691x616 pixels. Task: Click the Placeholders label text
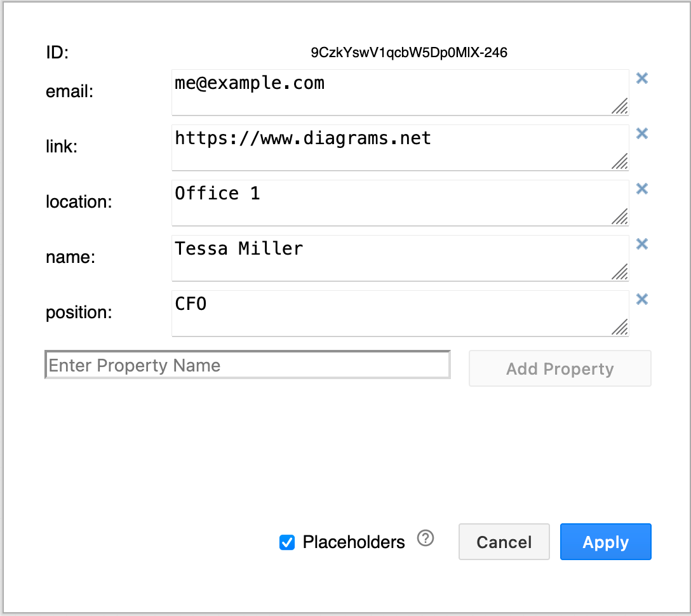(354, 542)
